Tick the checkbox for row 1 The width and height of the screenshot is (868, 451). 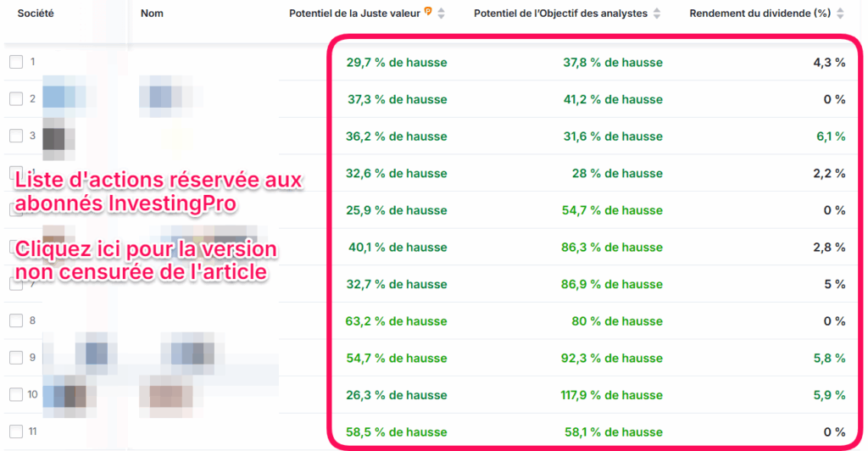point(16,62)
